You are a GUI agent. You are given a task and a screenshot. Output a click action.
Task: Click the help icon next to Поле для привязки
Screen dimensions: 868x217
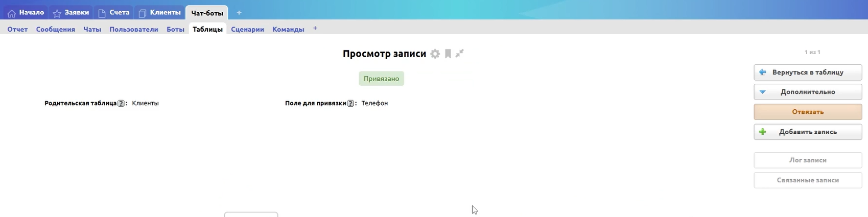[350, 103]
